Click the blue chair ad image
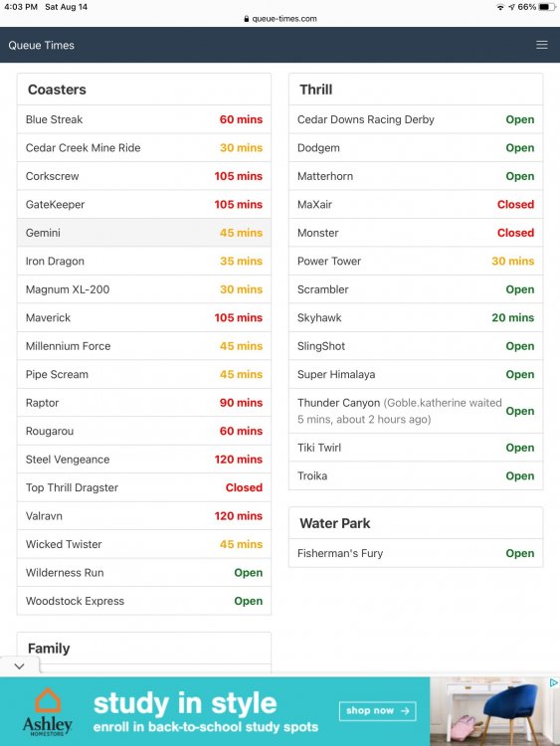560x746 pixels. (494, 711)
